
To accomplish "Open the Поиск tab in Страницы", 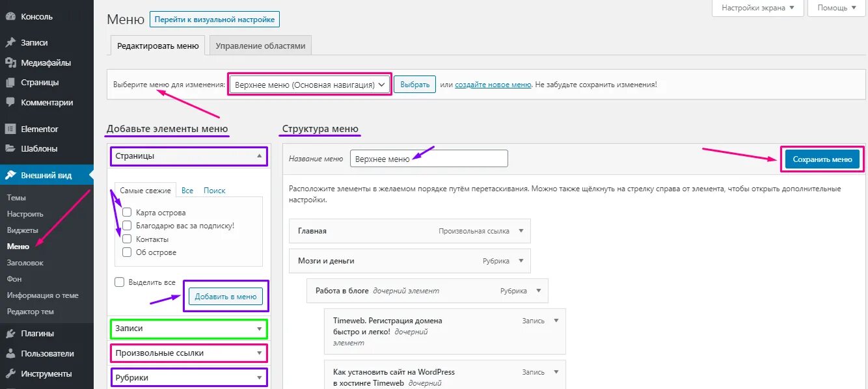I will [214, 191].
